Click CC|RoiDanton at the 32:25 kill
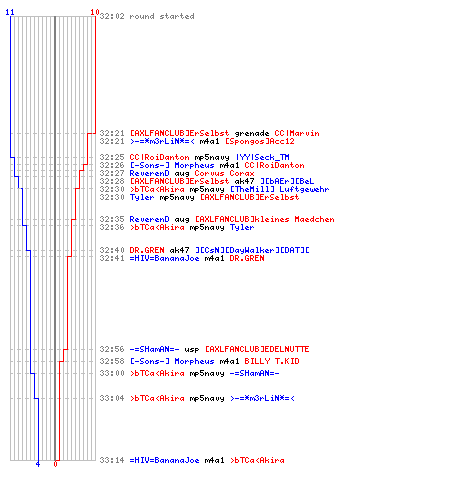Screen dimensions: 450x500 159,157
